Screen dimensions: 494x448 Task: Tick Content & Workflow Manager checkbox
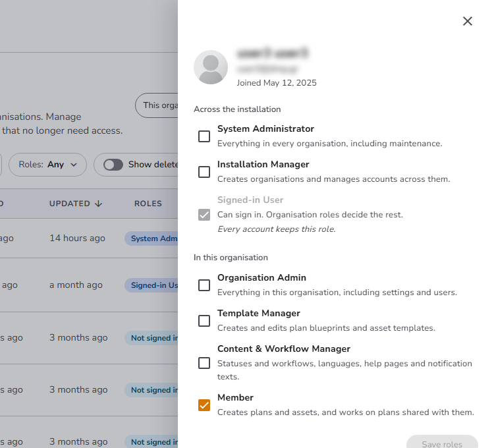[x=204, y=363]
